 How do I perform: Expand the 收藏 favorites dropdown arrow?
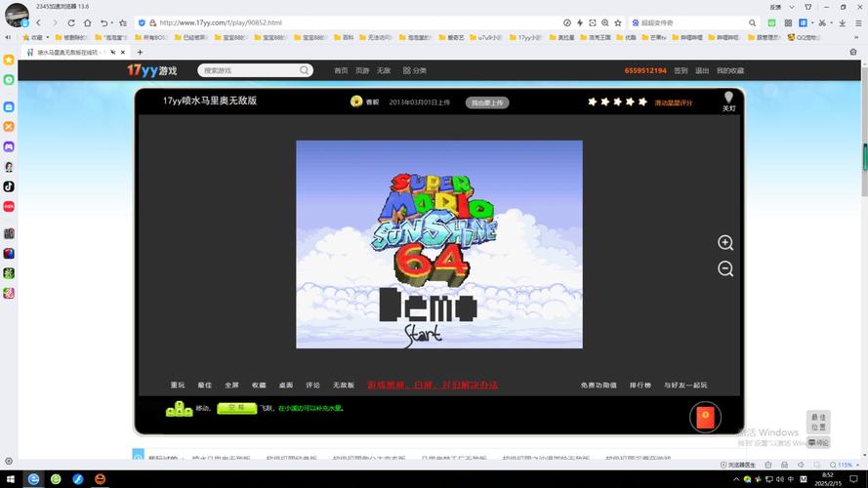click(48, 38)
